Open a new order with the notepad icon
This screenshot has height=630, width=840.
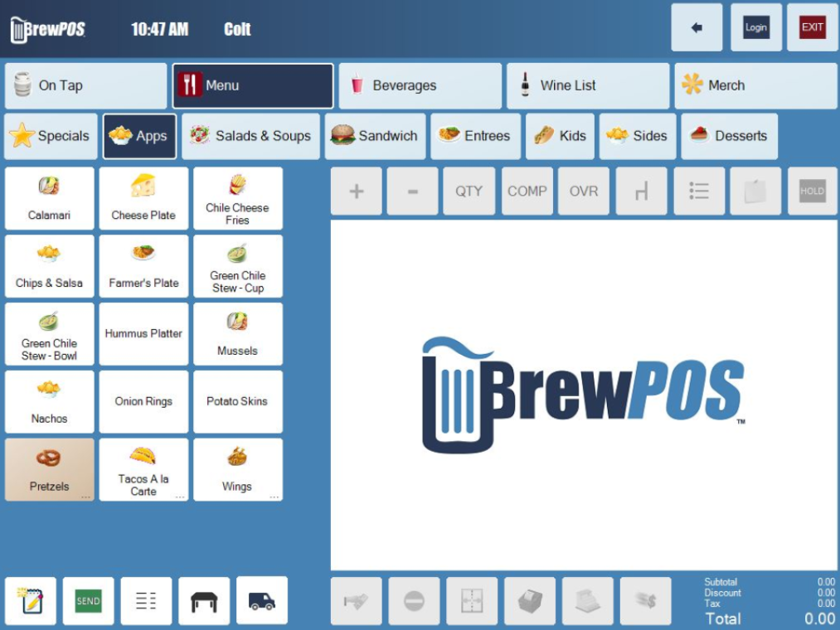click(29, 600)
